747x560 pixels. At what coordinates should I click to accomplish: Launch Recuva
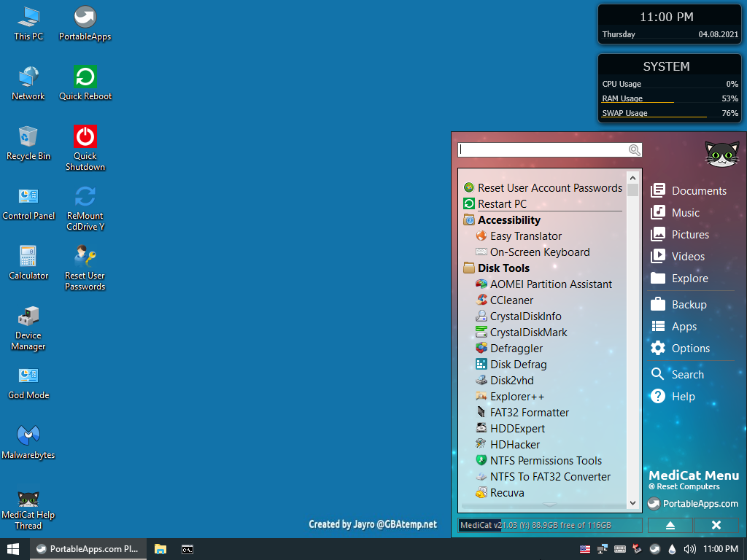tap(500, 493)
